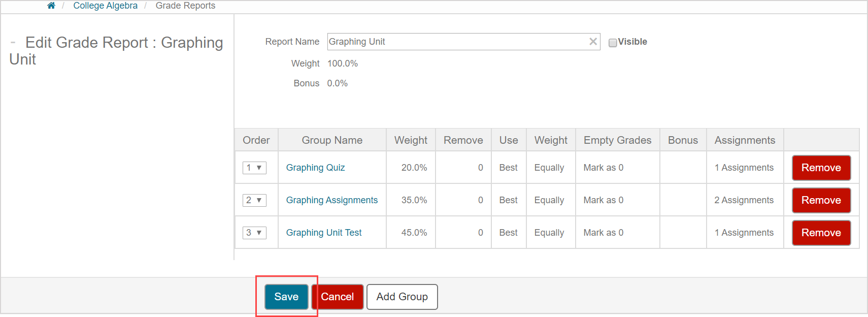The height and width of the screenshot is (317, 868).
Task: Remove the Graphing Unit Test group
Action: pos(821,233)
